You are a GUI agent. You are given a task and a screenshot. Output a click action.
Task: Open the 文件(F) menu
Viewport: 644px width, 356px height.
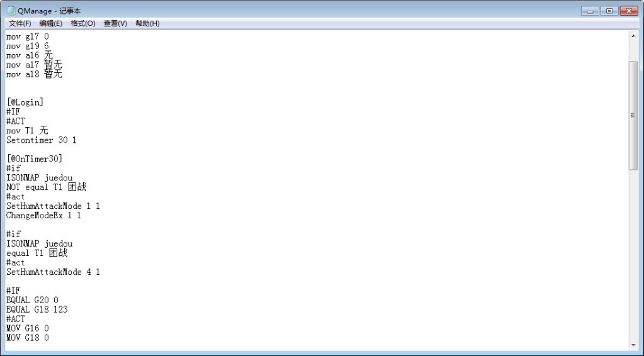[20, 23]
